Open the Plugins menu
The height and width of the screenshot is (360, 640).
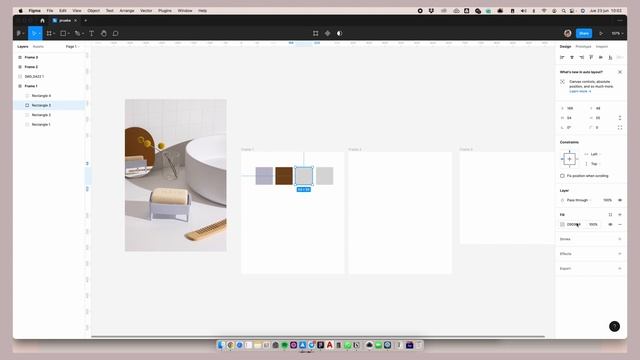165,11
